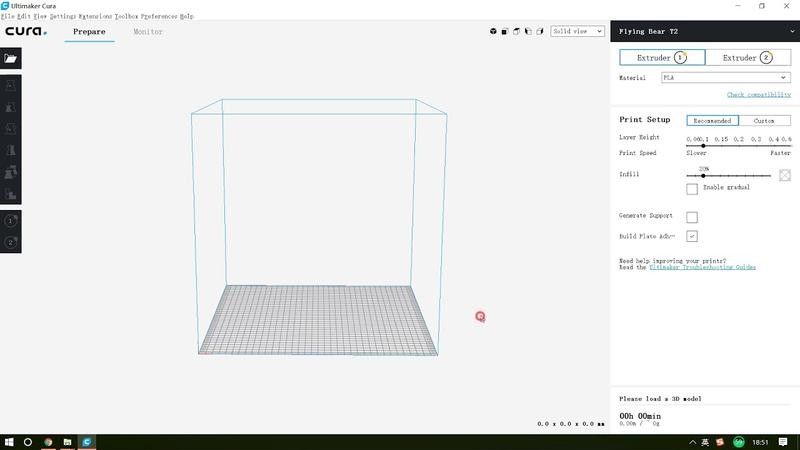Screen dimensions: 800x450
Task: Switch to right side camera view icon
Action: tap(540, 32)
